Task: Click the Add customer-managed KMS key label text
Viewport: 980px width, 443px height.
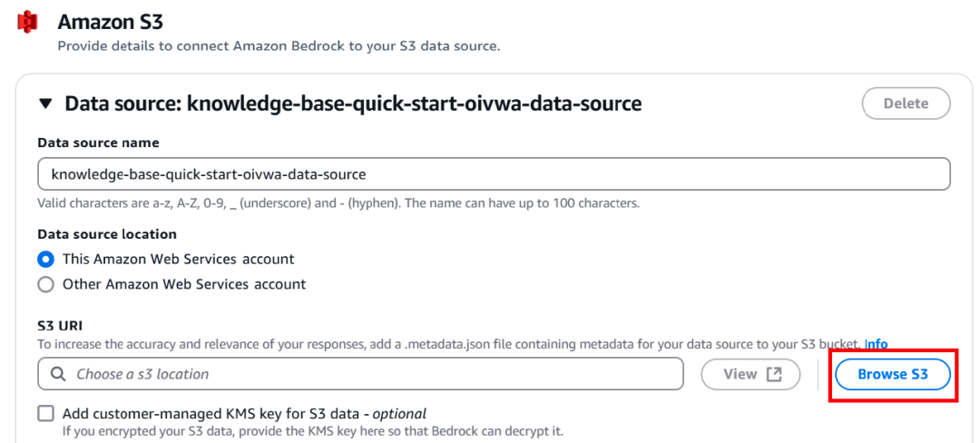Action: point(244,414)
